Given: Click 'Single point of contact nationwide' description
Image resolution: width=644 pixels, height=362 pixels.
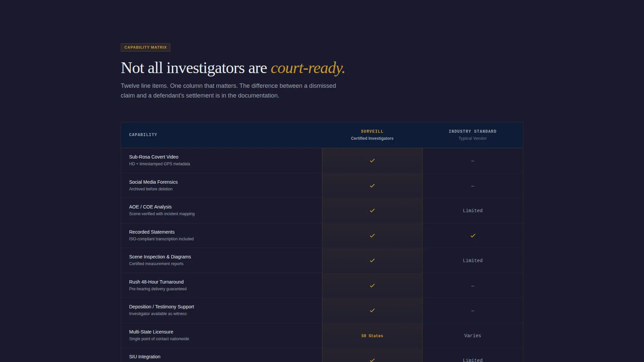Looking at the screenshot, I should tap(159, 339).
